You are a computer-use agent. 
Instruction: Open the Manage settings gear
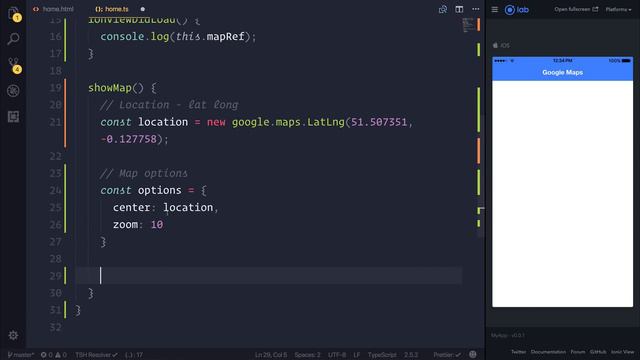click(x=13, y=335)
